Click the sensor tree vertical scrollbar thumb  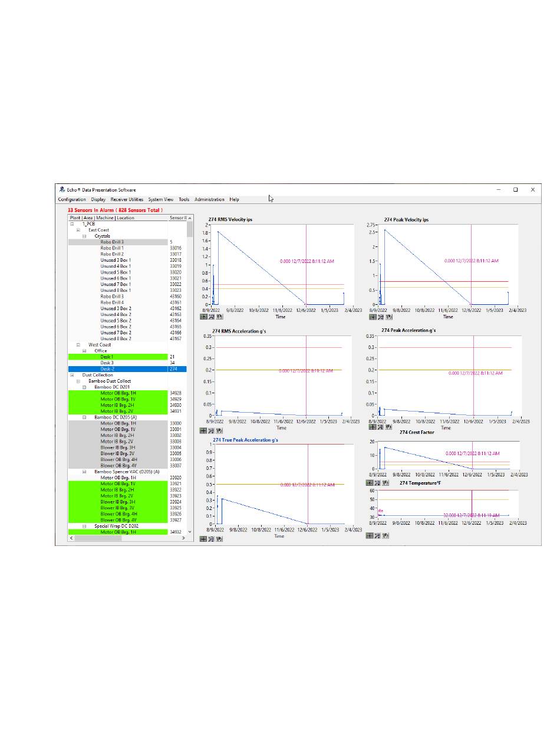pyautogui.click(x=190, y=229)
